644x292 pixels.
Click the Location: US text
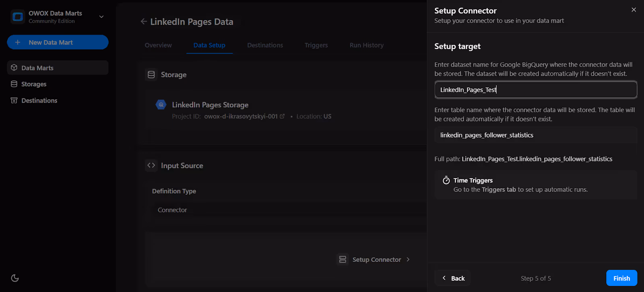tap(314, 116)
